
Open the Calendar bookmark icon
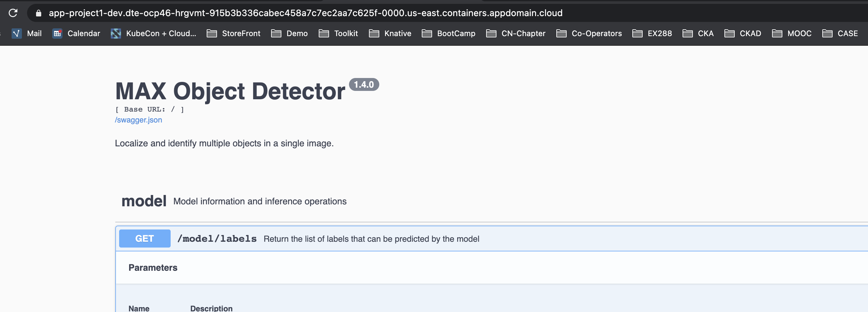tap(57, 34)
